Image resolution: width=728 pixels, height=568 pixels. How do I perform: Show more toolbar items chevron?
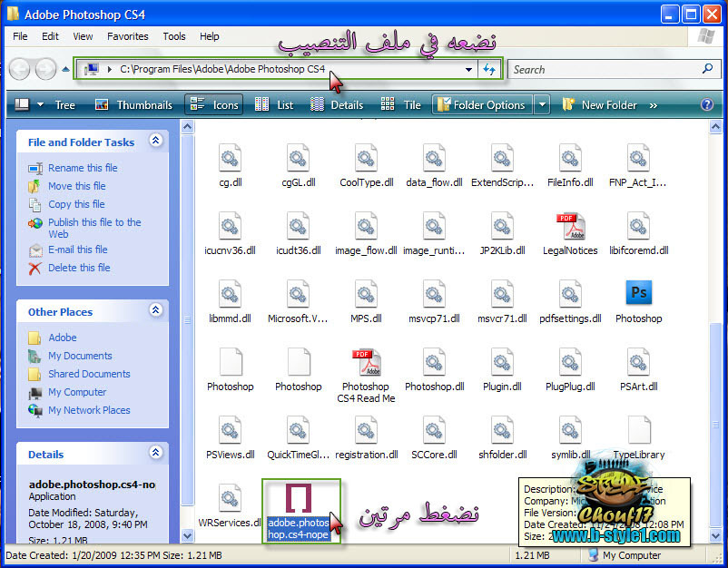coord(654,105)
